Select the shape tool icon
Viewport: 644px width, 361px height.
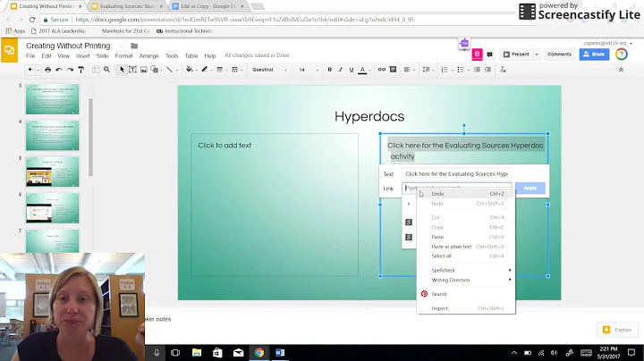[155, 70]
